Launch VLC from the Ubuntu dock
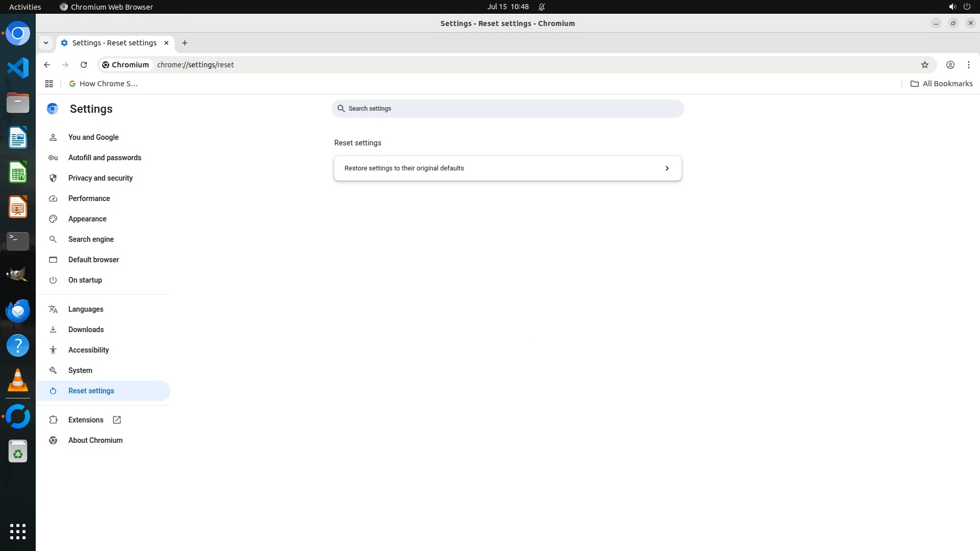This screenshot has height=551, width=980. 18,380
